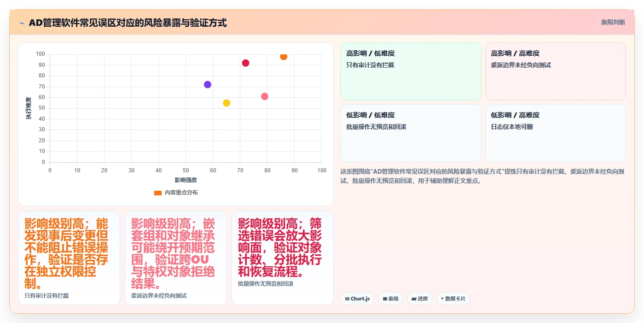Click the pink card captioned 委派边界未经负向测试

[176, 258]
